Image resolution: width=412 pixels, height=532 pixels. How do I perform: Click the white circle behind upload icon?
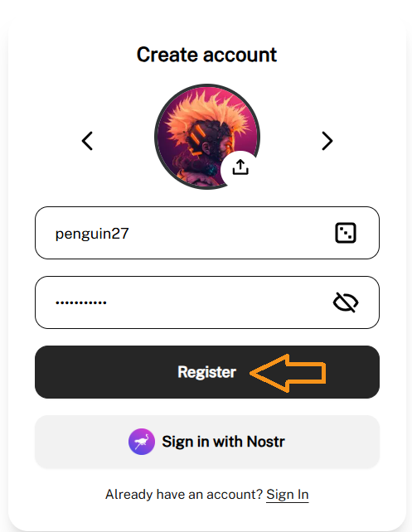240,167
